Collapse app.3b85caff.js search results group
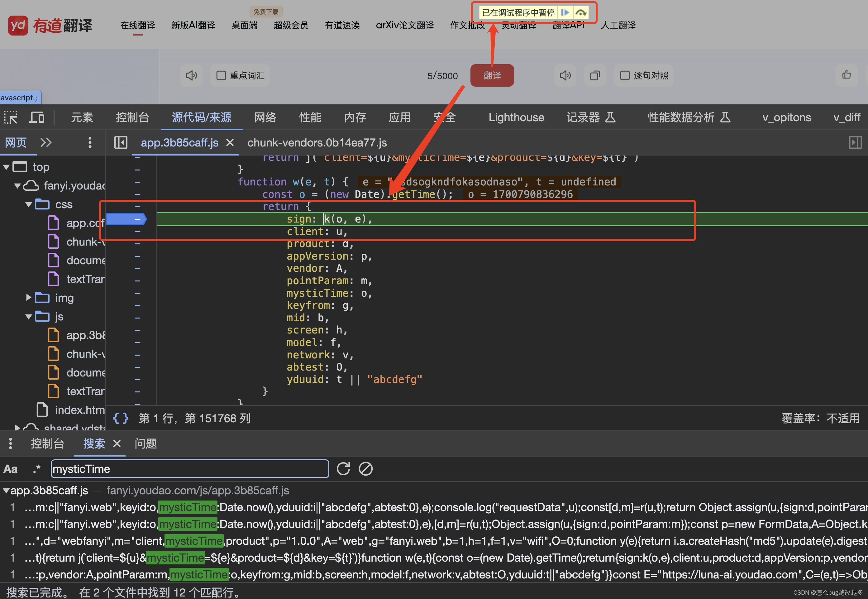Image resolution: width=868 pixels, height=599 pixels. point(6,491)
